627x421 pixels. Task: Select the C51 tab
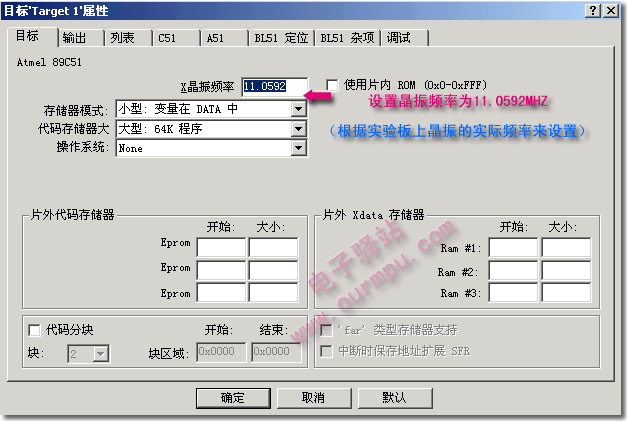(x=169, y=37)
